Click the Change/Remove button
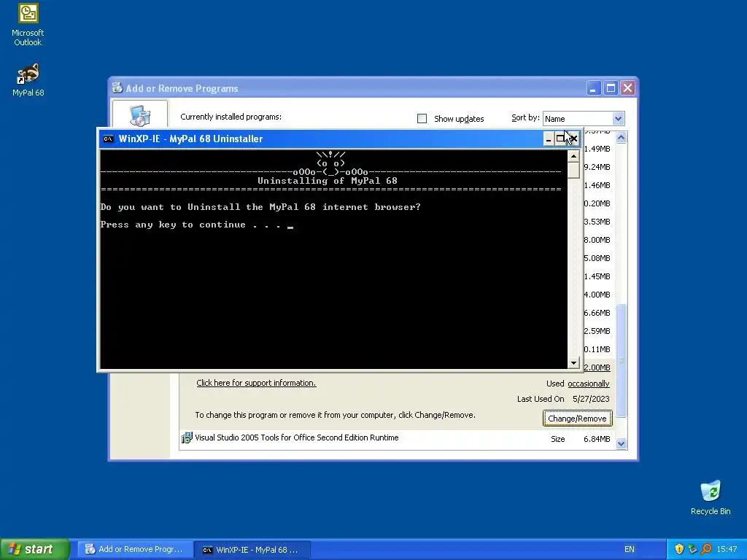Screen dimensions: 747x560 [x=578, y=419]
